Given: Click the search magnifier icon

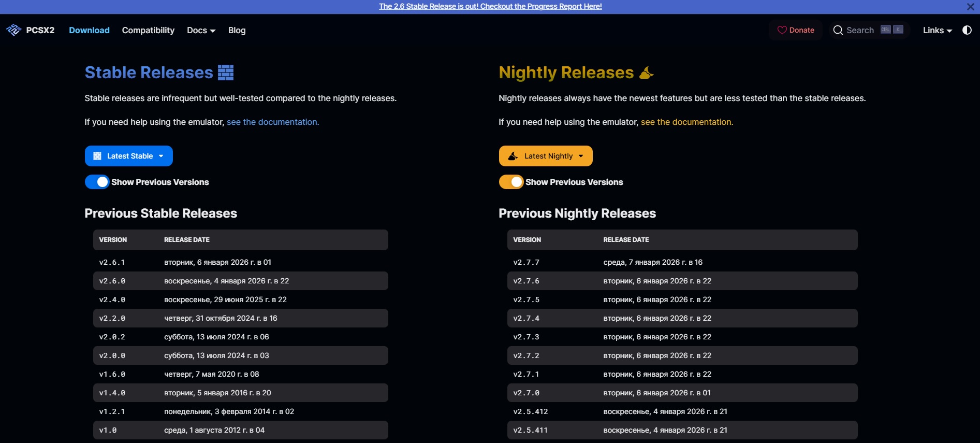Looking at the screenshot, I should point(838,30).
